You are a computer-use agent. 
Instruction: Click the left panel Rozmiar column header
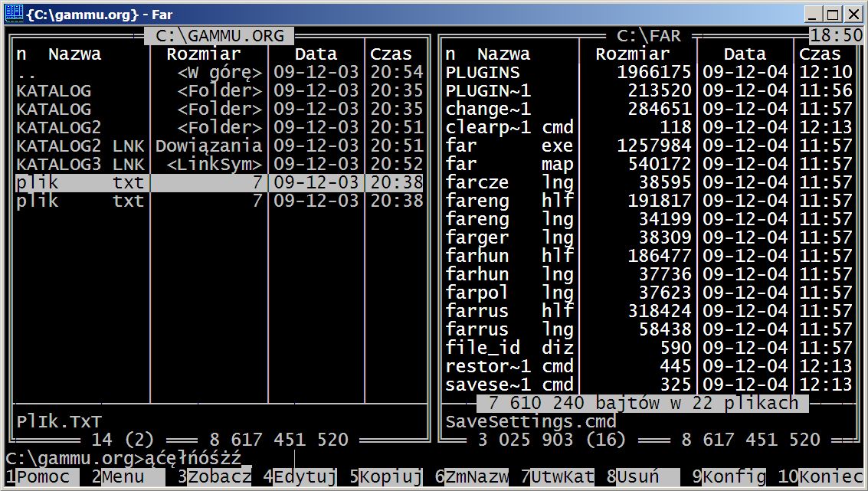tap(204, 54)
